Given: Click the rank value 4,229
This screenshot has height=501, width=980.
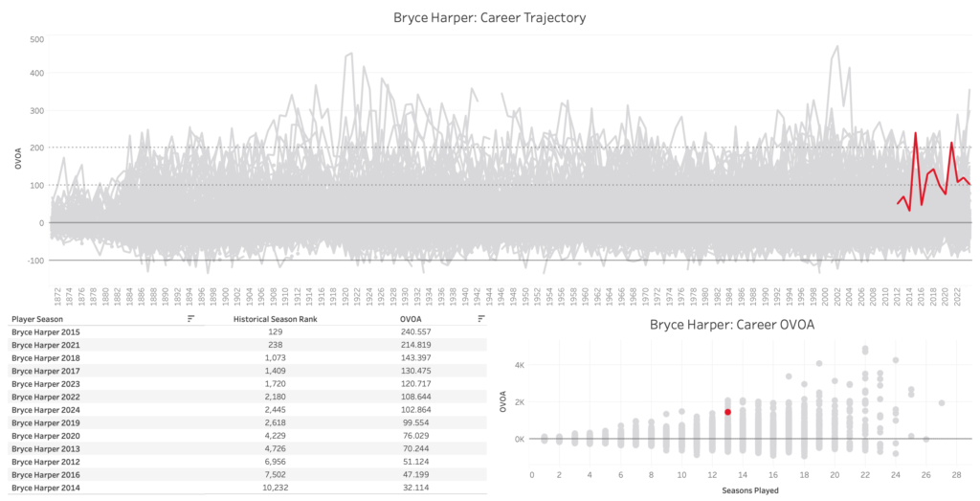Looking at the screenshot, I should tap(275, 436).
